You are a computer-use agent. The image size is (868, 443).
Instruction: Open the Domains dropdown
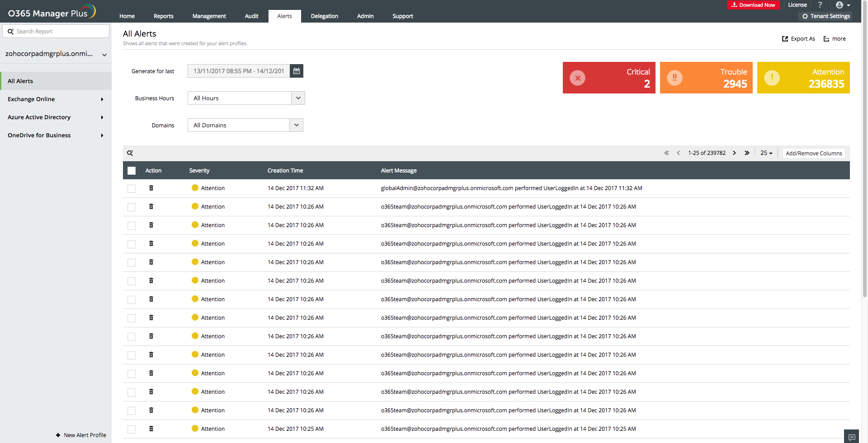pyautogui.click(x=296, y=125)
